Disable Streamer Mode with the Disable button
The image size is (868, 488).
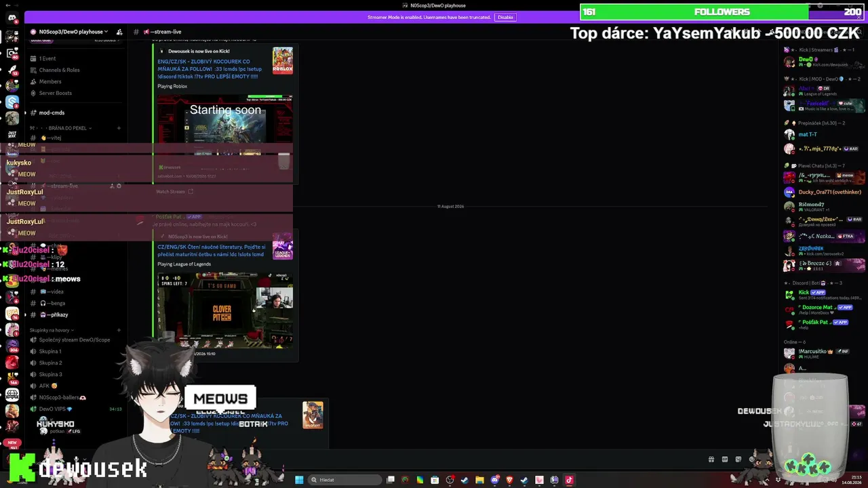pyautogui.click(x=505, y=17)
